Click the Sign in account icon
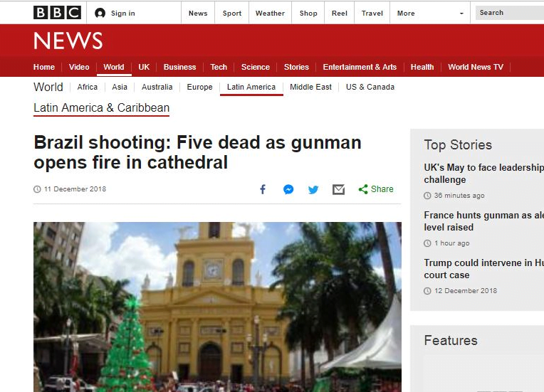 (x=100, y=13)
